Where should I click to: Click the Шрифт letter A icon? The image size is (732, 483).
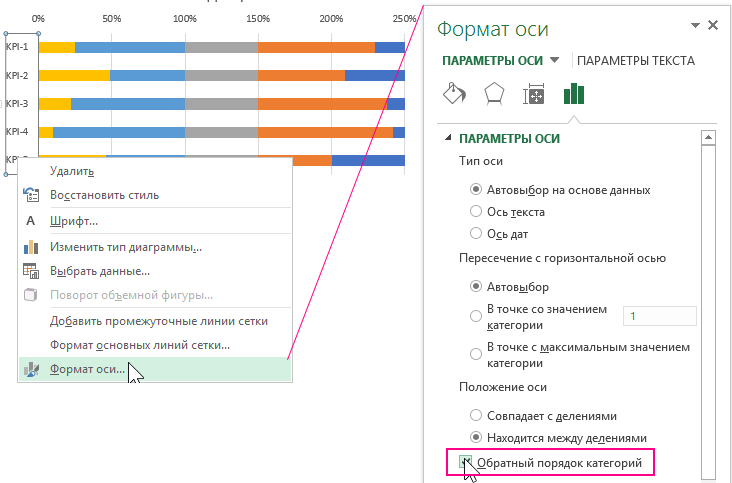(31, 221)
